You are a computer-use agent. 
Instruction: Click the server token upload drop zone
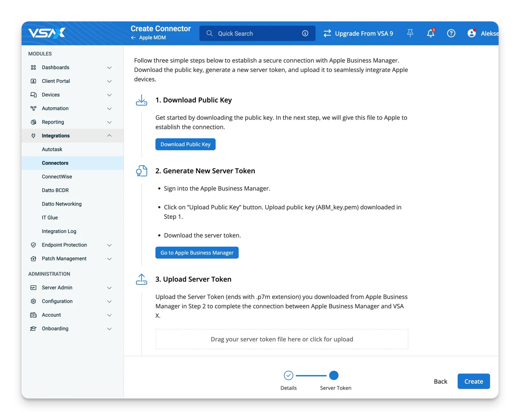[282, 339]
